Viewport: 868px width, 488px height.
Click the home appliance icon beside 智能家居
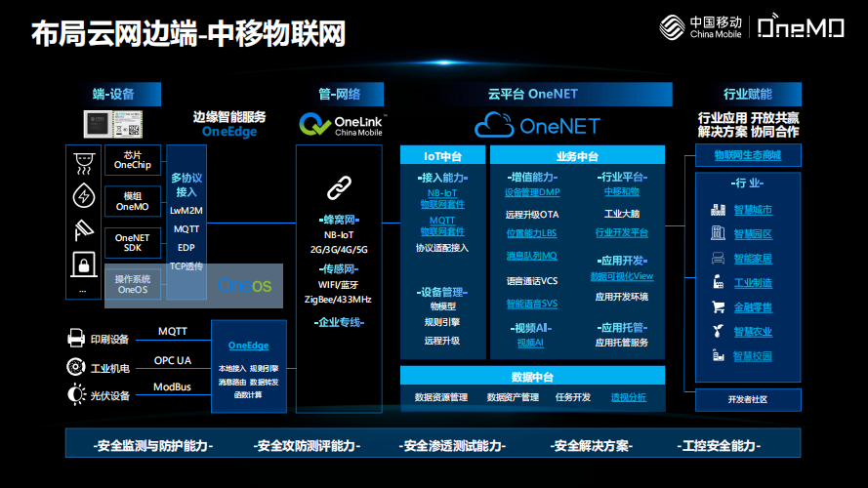[x=718, y=258]
